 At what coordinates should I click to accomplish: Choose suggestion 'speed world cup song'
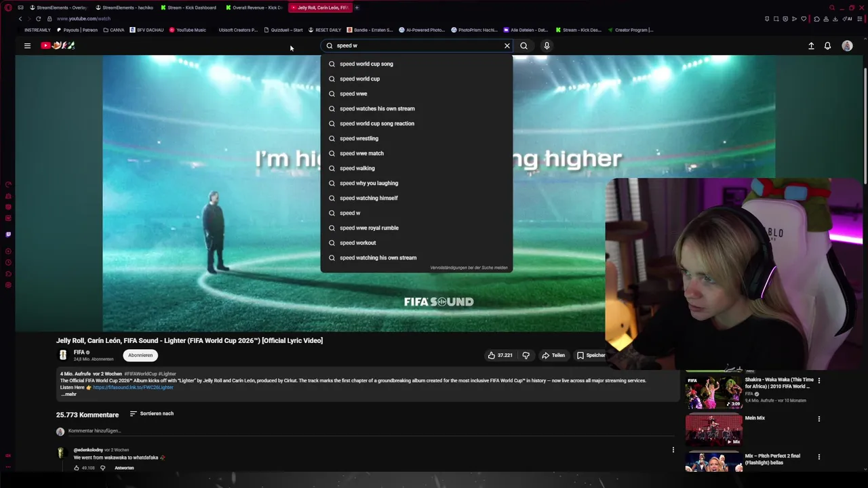pos(416,64)
